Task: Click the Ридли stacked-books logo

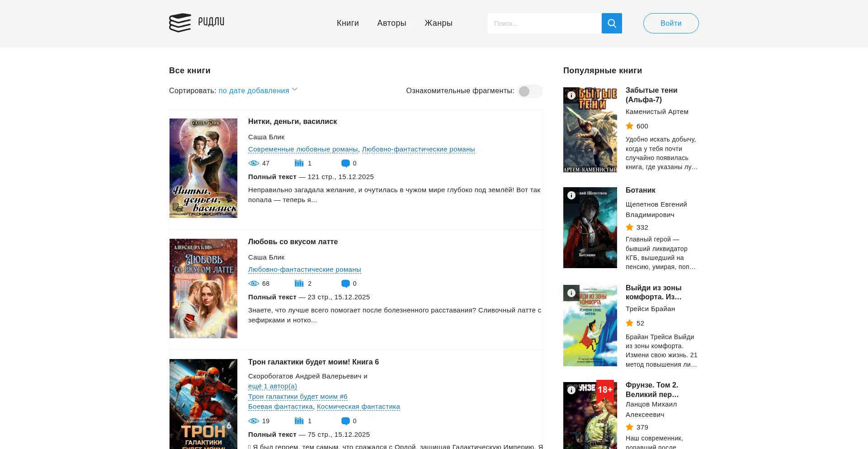Action: coord(180,23)
